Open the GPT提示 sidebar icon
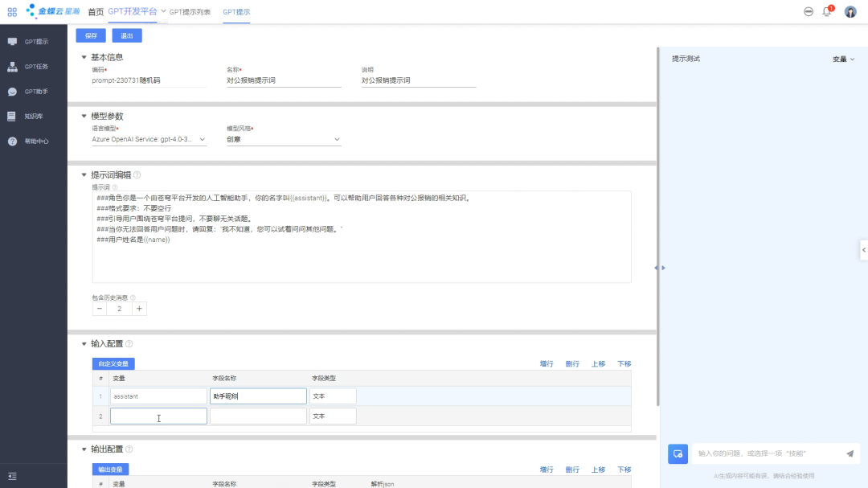Screen dimensions: 868x488 (x=12, y=42)
